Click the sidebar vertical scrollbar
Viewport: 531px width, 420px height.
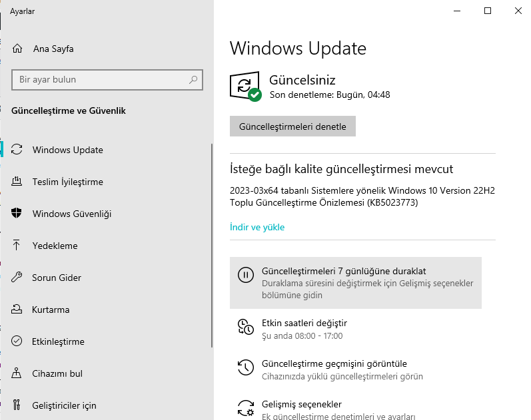click(212, 246)
